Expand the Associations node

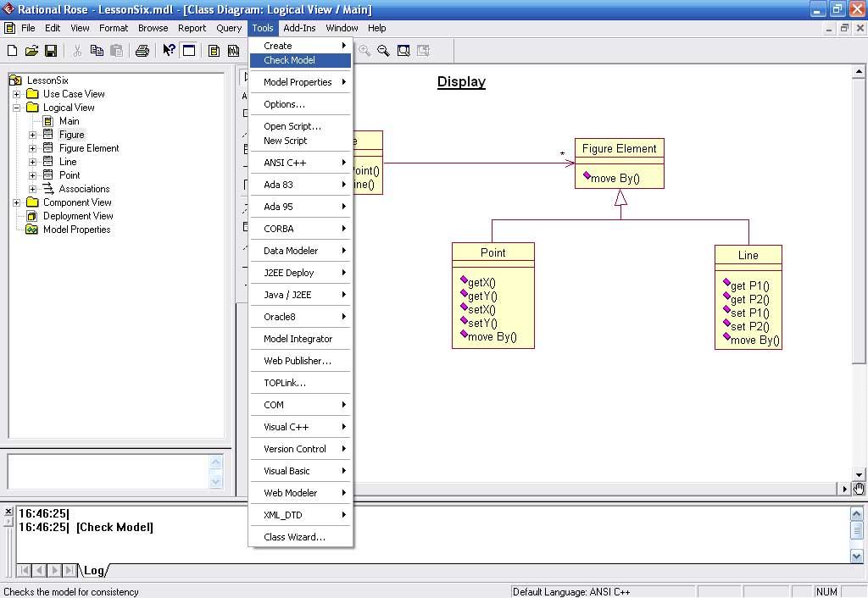click(x=33, y=189)
